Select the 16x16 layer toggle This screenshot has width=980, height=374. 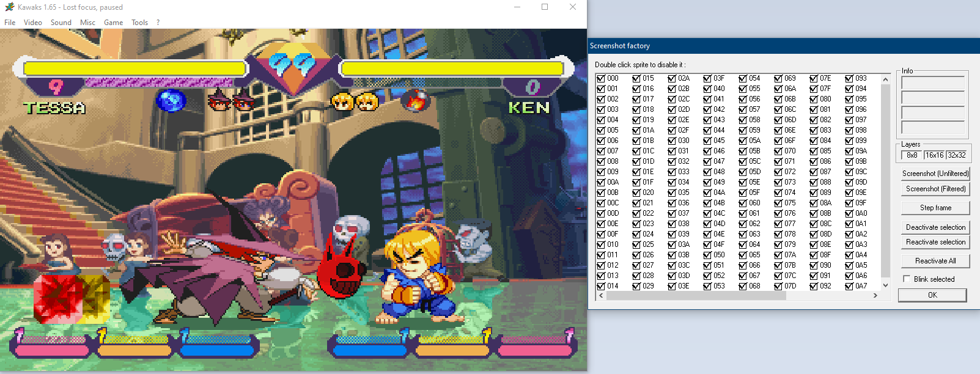[x=934, y=155]
